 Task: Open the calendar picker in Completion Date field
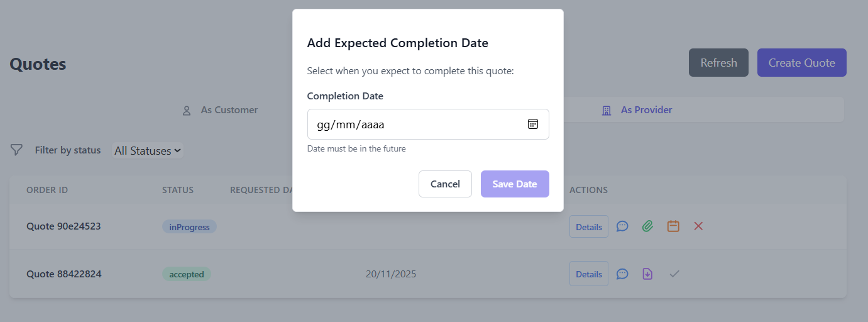click(x=532, y=125)
